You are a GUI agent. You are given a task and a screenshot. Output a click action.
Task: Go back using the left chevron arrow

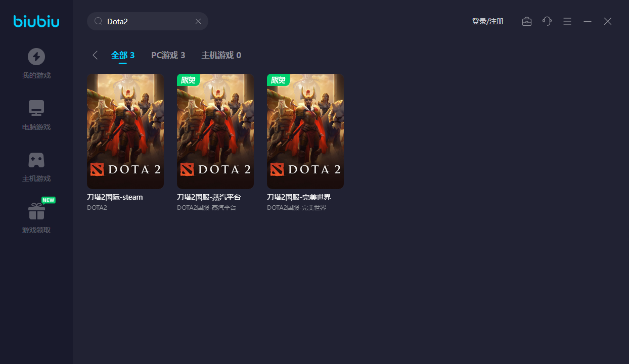coord(95,55)
